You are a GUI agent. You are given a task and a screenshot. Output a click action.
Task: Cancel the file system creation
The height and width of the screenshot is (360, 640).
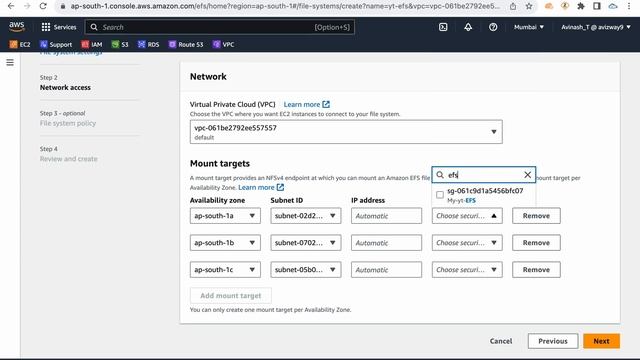(x=501, y=341)
